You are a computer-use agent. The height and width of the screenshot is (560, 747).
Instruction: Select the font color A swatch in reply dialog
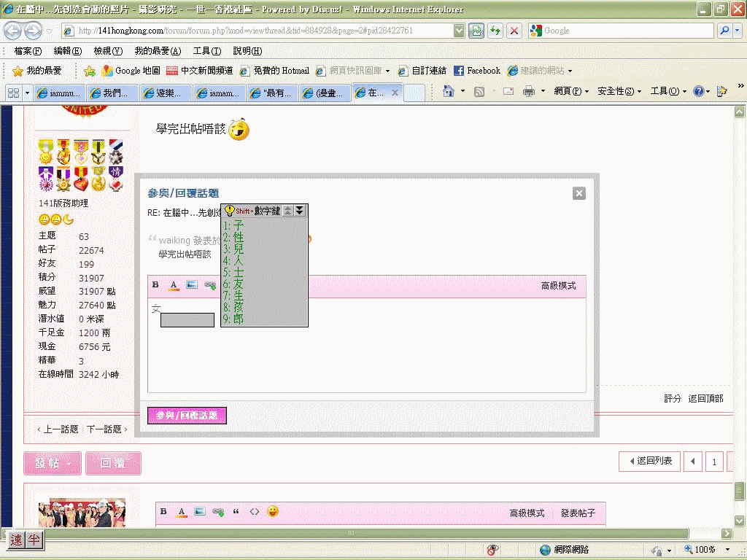click(173, 286)
